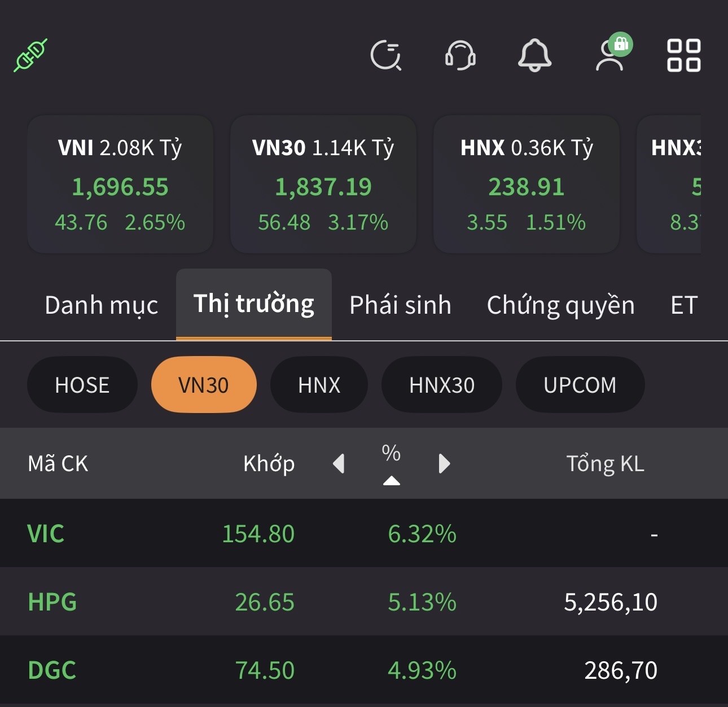Open the VNI index card
This screenshot has width=728, height=707.
coord(120,185)
